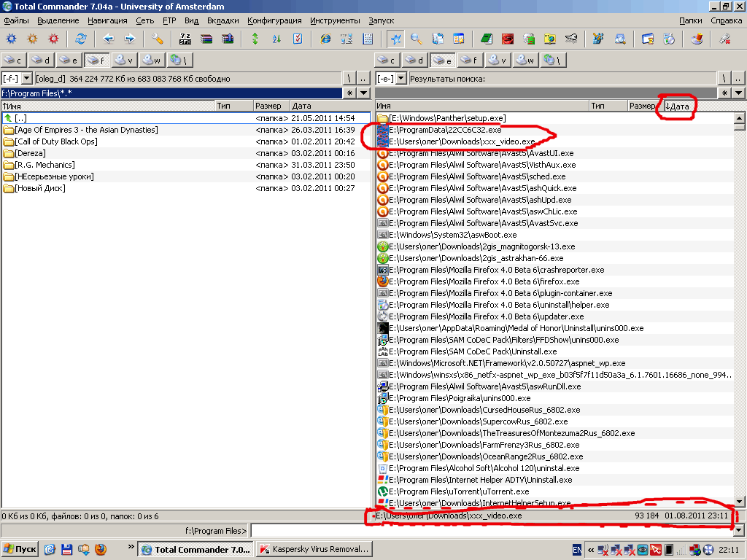747x560 pixels.
Task: Click the highlighted blue star icon
Action: coord(395,39)
